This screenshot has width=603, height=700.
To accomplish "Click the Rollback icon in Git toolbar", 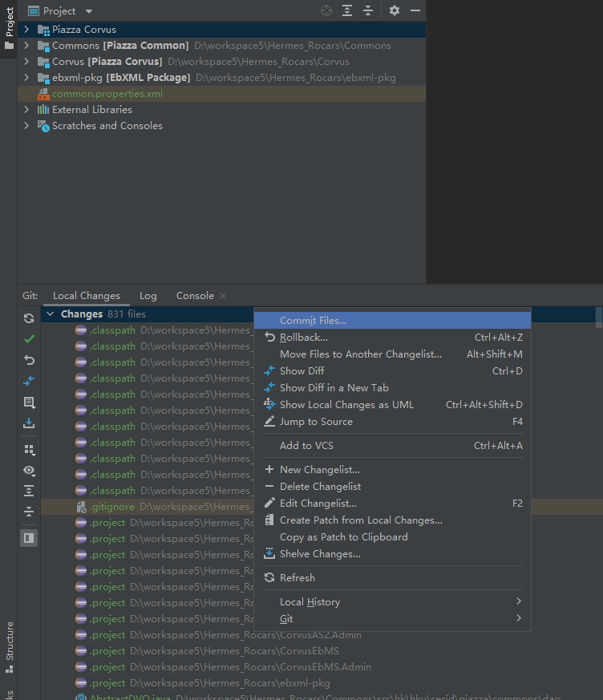I will point(29,360).
